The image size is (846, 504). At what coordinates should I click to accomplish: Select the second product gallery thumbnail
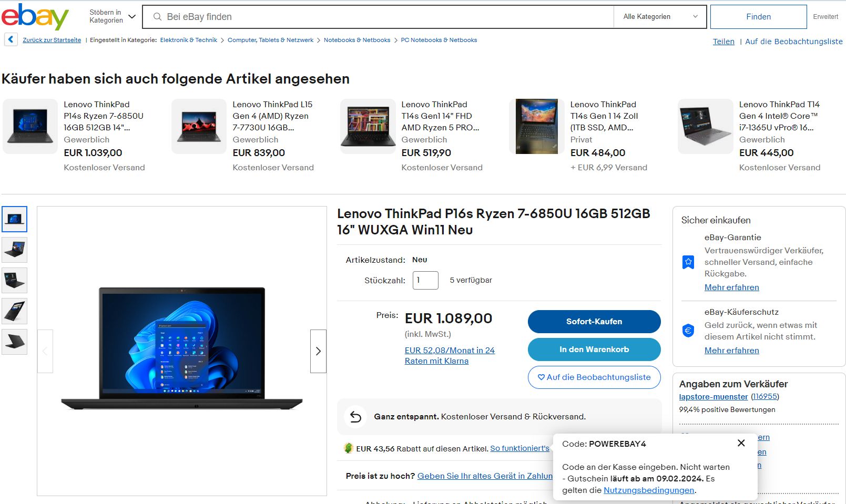click(x=15, y=250)
